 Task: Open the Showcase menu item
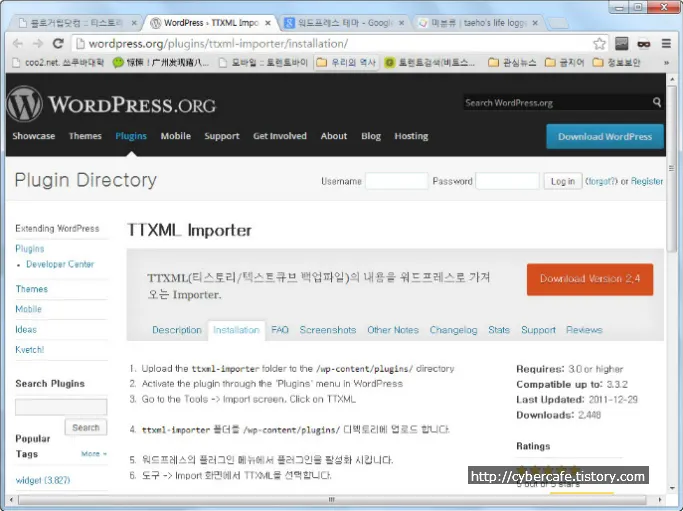click(x=34, y=136)
